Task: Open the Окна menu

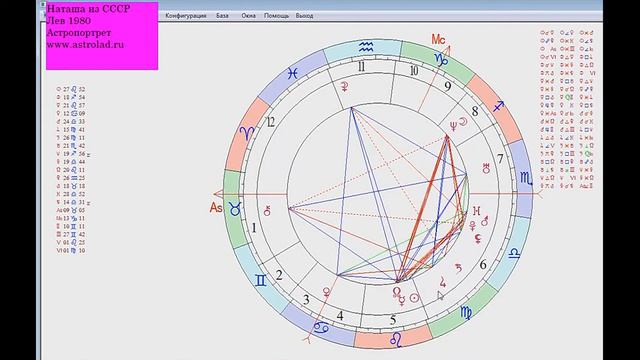Action: [x=248, y=16]
